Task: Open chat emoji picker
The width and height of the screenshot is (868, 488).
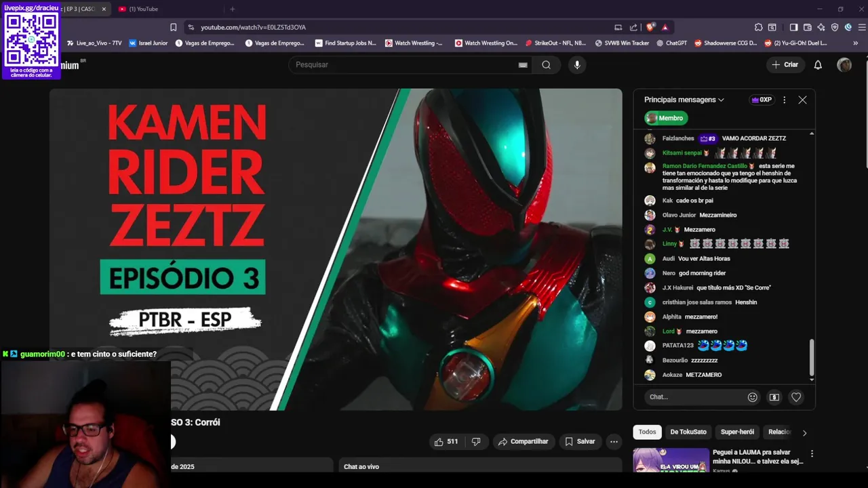Action: [x=752, y=397]
